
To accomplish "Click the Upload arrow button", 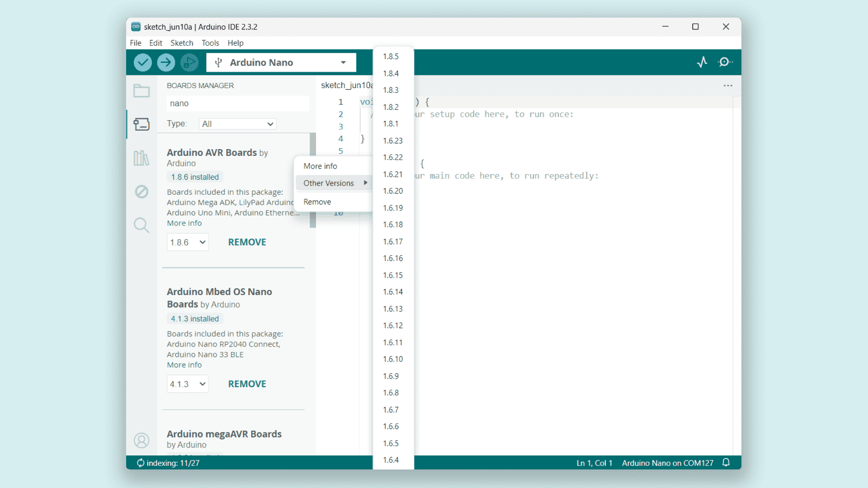I will click(x=166, y=62).
